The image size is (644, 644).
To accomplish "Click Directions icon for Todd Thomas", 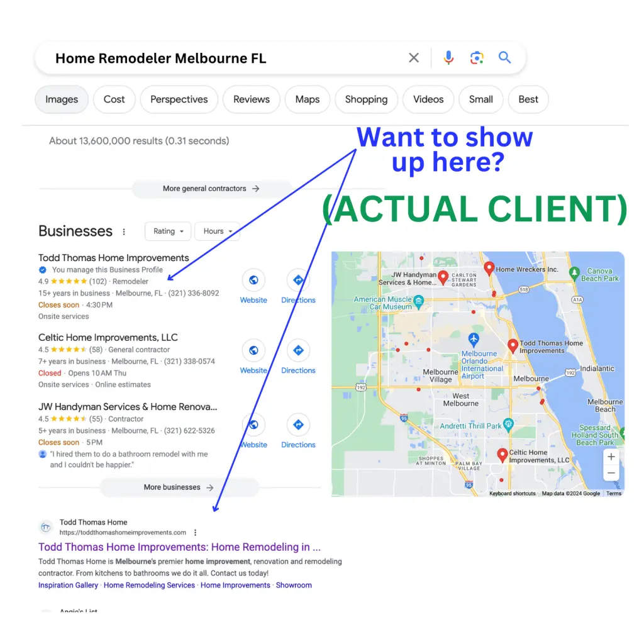I will point(298,280).
